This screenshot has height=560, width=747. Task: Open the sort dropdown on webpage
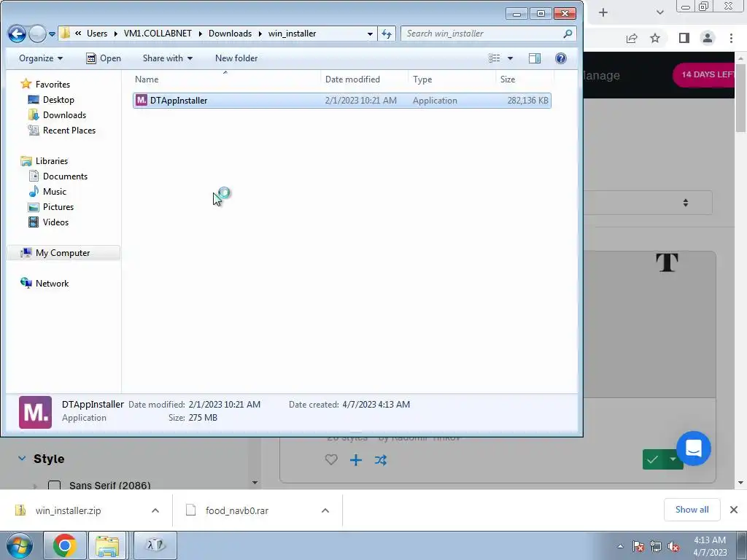pyautogui.click(x=648, y=203)
